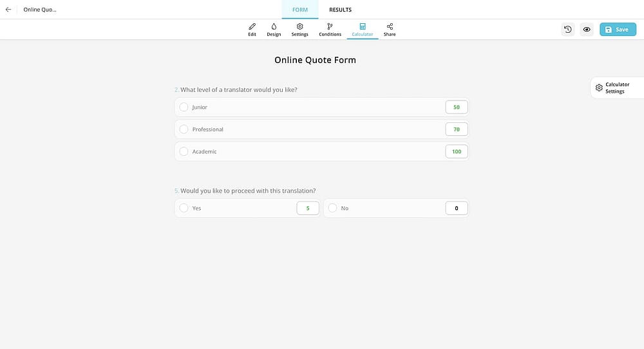Select the Junior radio option
This screenshot has width=644, height=349.
pyautogui.click(x=184, y=107)
